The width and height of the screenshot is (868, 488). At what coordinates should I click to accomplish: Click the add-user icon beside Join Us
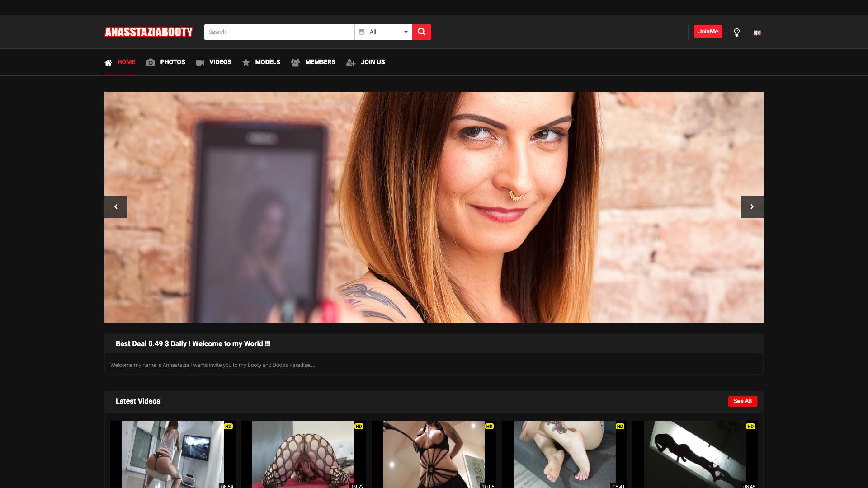pos(351,63)
